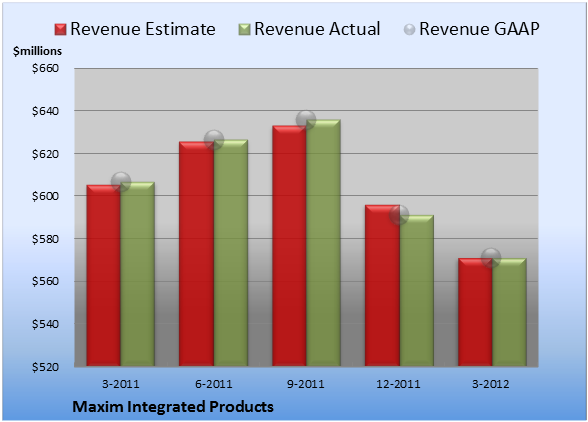Select the green actual bar for 9-2011
The image size is (588, 422).
coord(323,243)
